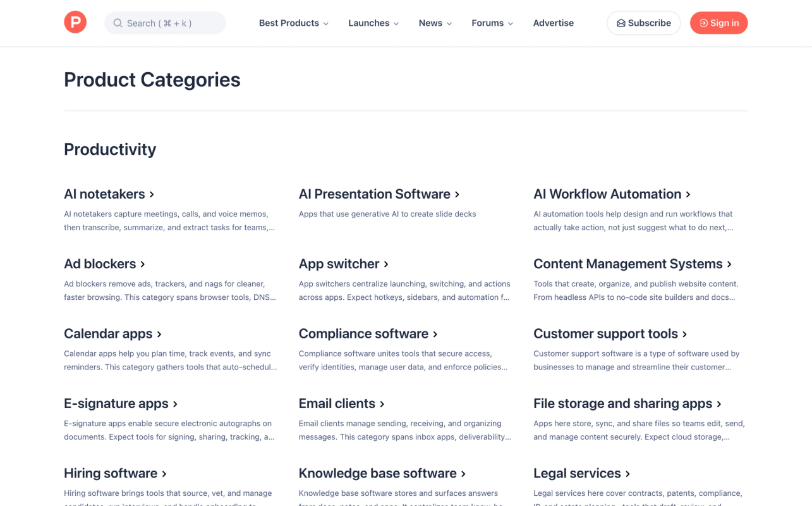Click the Compliance software description text

pyautogui.click(x=403, y=361)
